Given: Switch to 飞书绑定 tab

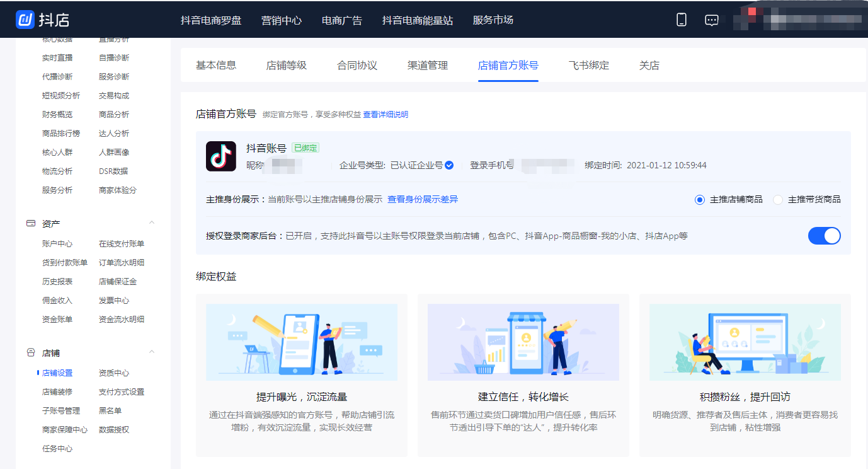Looking at the screenshot, I should pos(589,65).
